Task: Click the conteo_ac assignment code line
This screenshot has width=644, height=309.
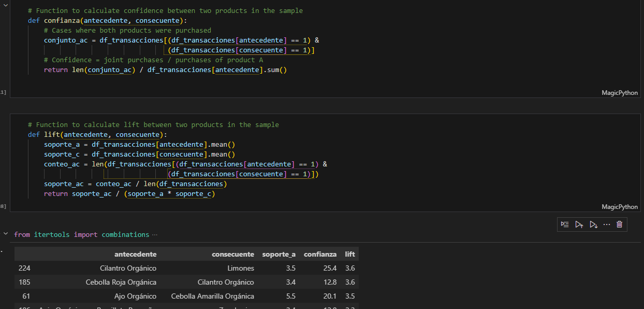Action: click(x=185, y=164)
